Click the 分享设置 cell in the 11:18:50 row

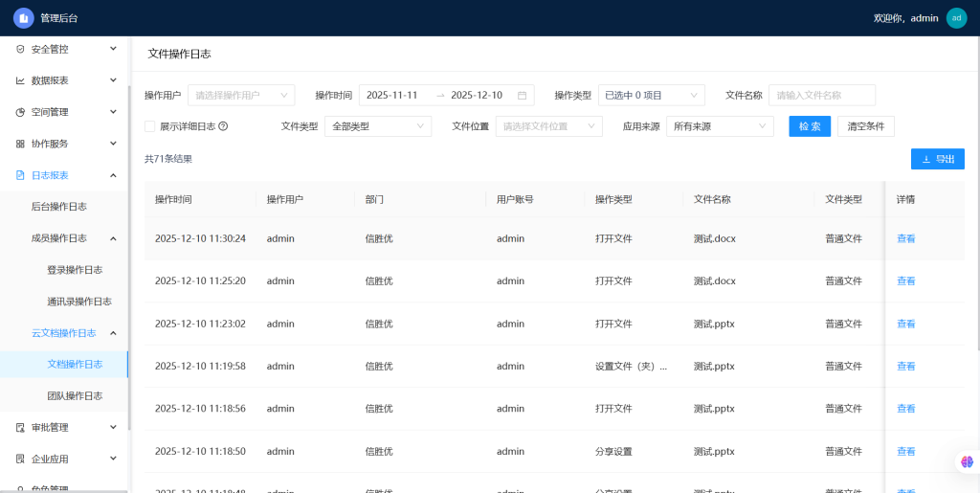613,451
